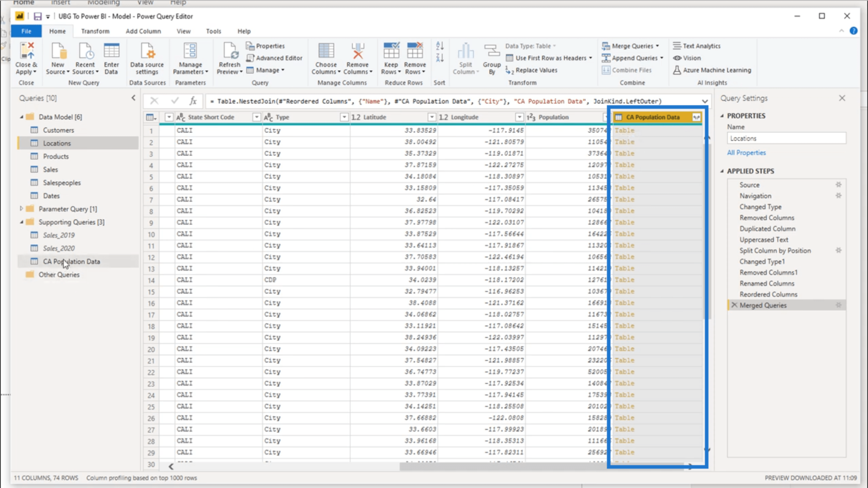Click Manage Parameters icon

(x=190, y=52)
